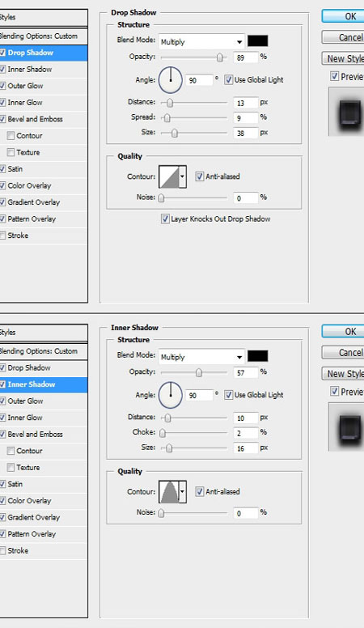364x628 pixels.
Task: Expand the Inner Shadow contour picker arrow
Action: (x=183, y=492)
